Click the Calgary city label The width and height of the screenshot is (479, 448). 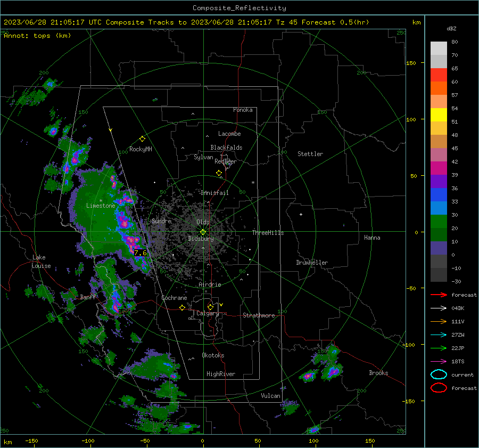click(208, 313)
